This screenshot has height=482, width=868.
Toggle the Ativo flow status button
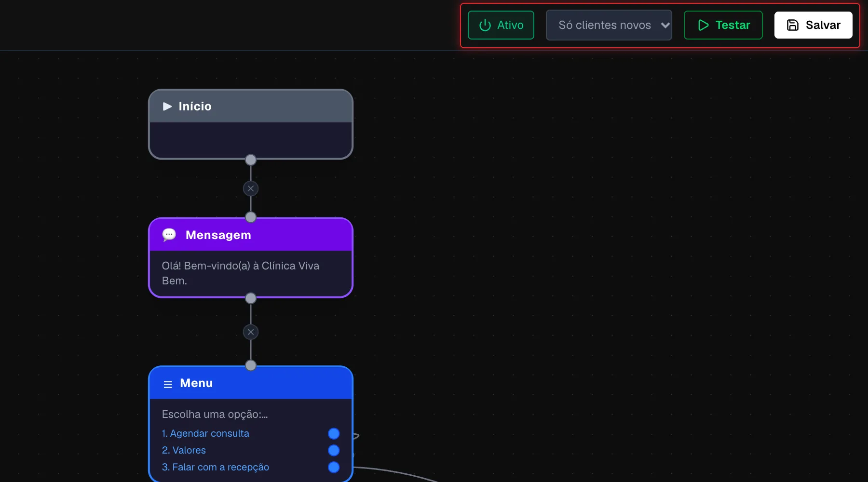[x=501, y=25]
